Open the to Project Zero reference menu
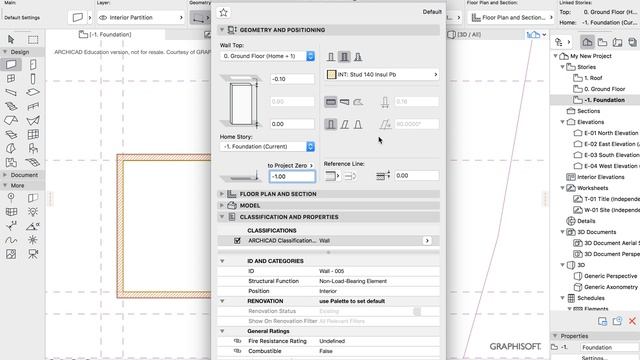The width and height of the screenshot is (640, 360). 290,165
